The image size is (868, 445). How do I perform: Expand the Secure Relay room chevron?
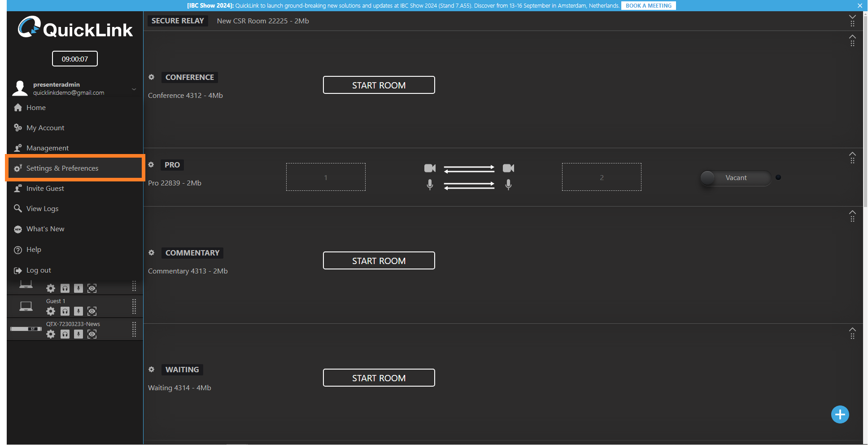click(x=852, y=17)
